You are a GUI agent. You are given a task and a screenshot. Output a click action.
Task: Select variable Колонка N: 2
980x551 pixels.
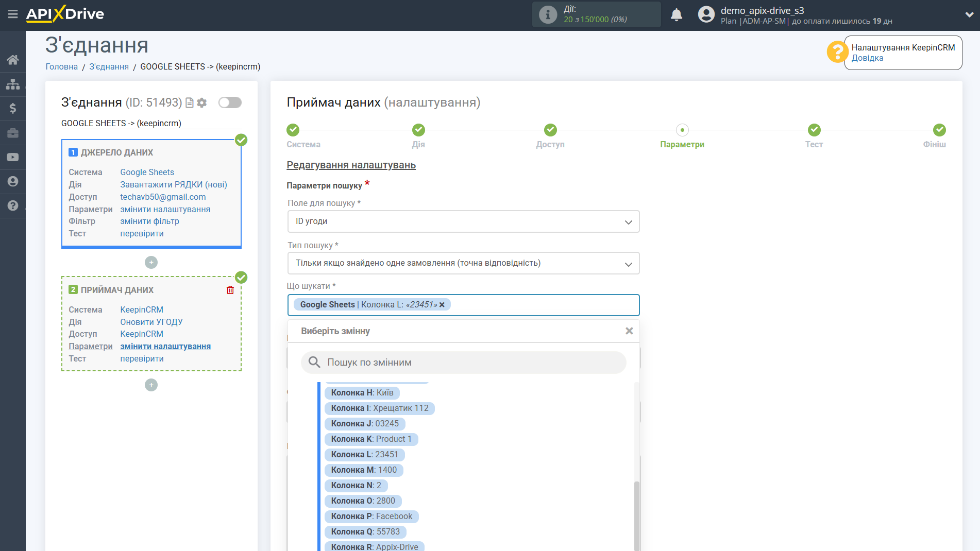click(x=356, y=486)
